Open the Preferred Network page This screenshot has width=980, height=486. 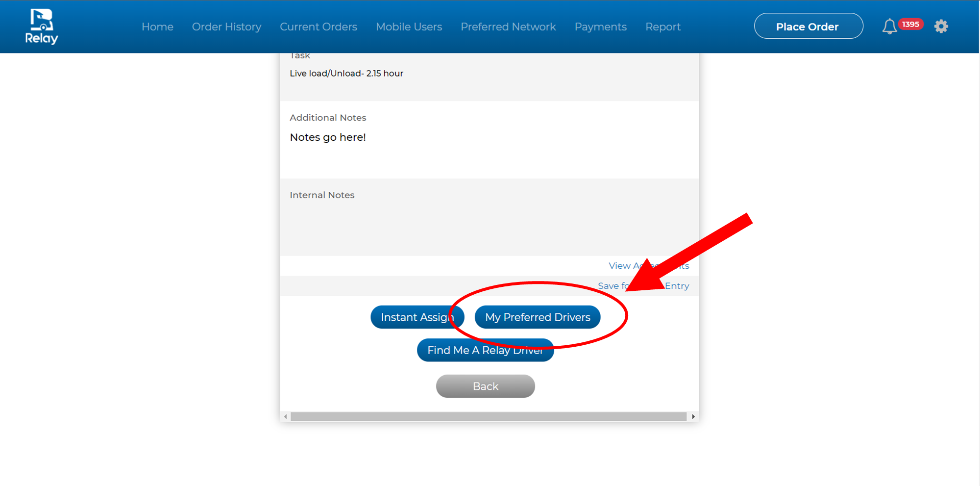508,27
